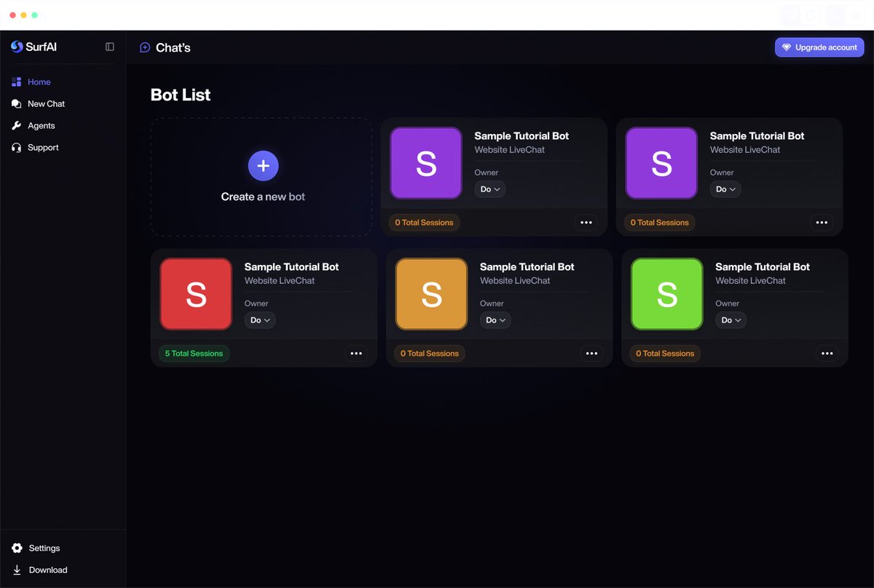This screenshot has width=874, height=588.
Task: Select the 'Create a new bot' label
Action: click(263, 196)
